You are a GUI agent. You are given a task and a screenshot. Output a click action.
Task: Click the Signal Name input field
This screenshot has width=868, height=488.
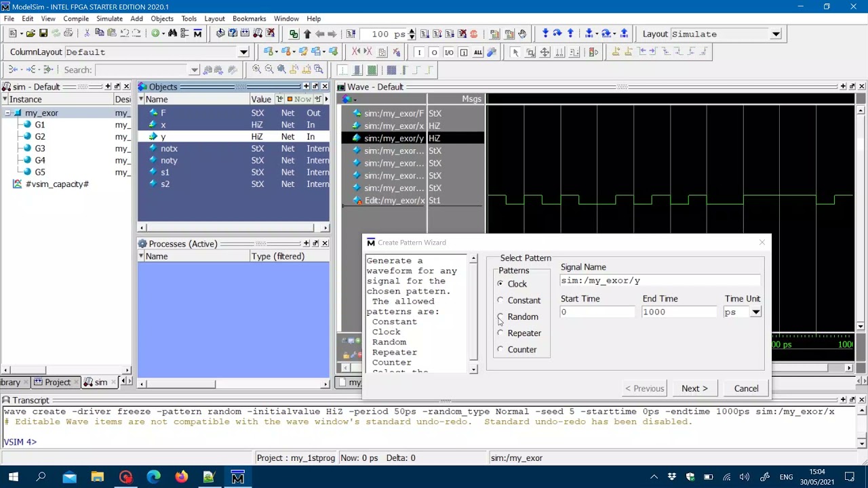tap(660, 280)
